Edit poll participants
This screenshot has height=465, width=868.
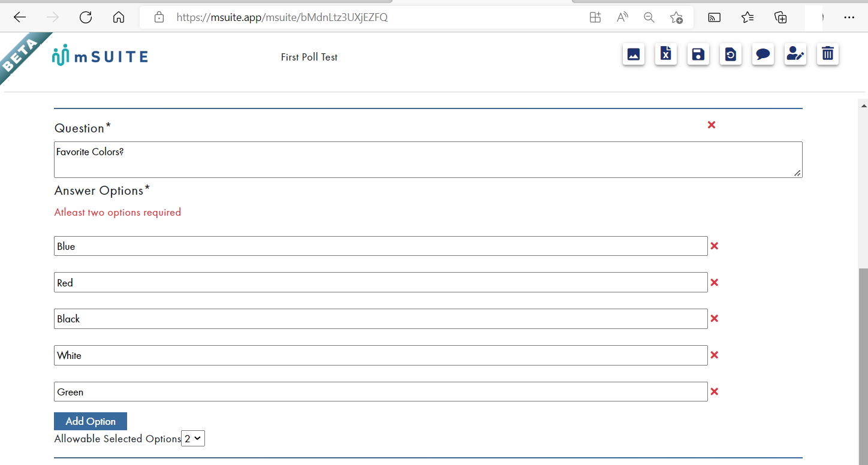coord(795,54)
